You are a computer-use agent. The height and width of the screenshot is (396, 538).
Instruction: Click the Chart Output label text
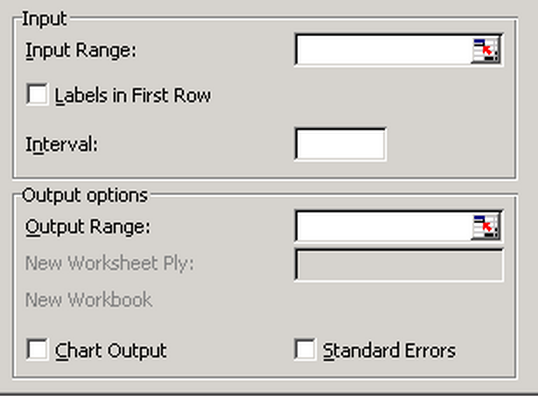[x=111, y=351]
